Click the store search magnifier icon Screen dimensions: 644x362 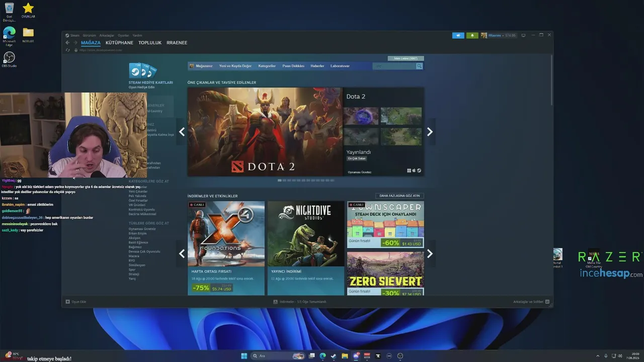(x=419, y=66)
